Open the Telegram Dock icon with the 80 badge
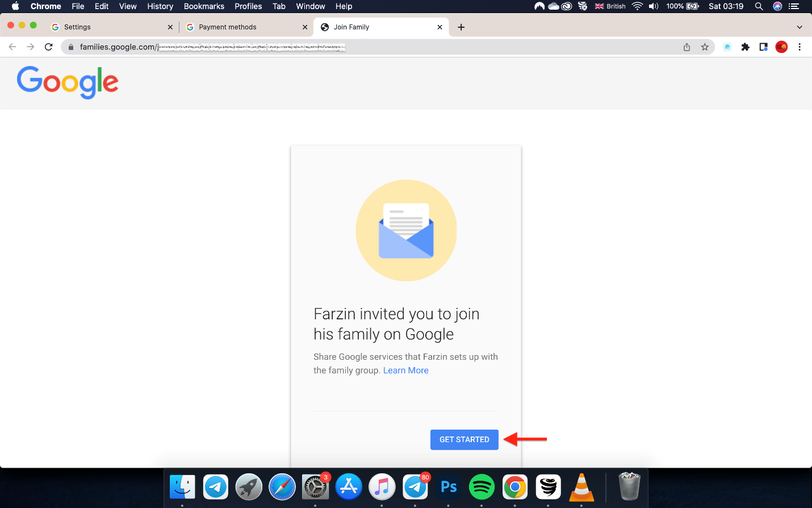The height and width of the screenshot is (508, 812). point(415,487)
